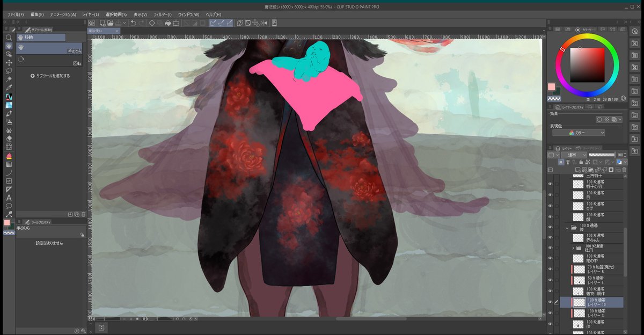Open the フィルター(I) menu
644x335 pixels.
click(x=163, y=14)
